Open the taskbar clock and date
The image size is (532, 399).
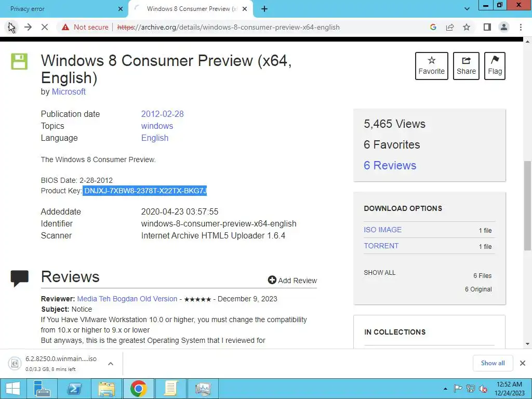pyautogui.click(x=509, y=389)
